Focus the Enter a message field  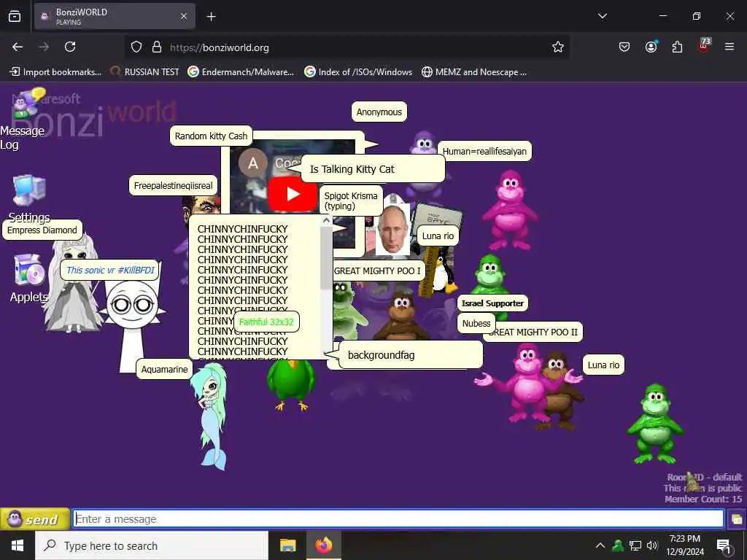[398, 518]
